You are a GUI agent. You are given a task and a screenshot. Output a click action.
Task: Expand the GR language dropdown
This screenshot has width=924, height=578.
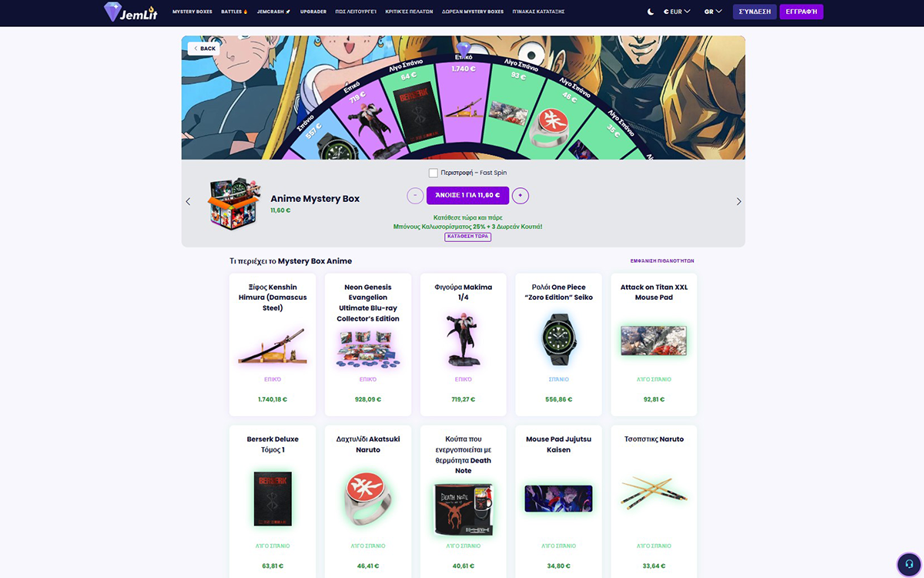click(x=713, y=12)
